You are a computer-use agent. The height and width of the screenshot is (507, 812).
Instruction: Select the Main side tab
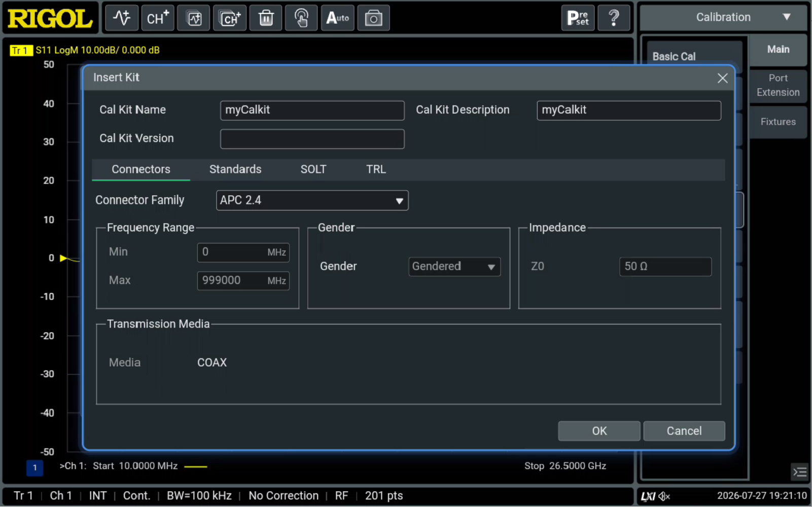(778, 49)
